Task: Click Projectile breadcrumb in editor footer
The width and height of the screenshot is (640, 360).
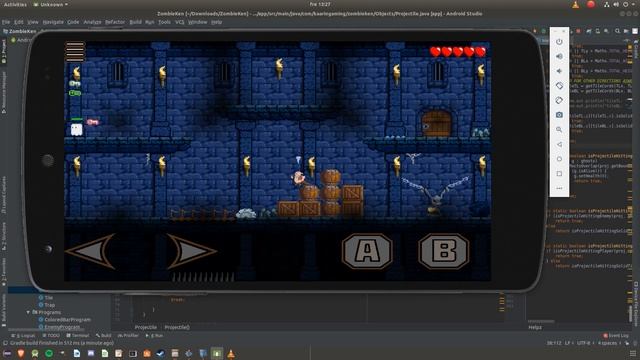Action: coord(146,327)
